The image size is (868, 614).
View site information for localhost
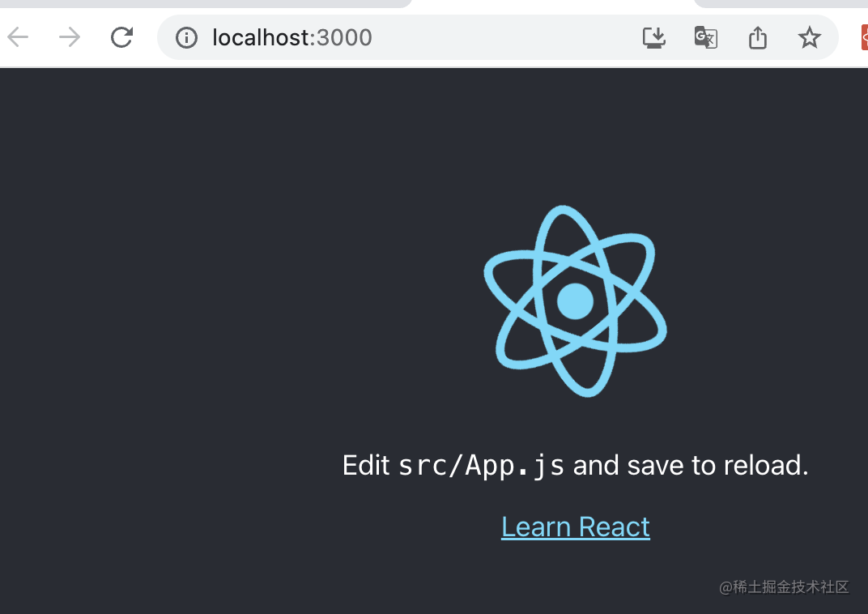[186, 37]
